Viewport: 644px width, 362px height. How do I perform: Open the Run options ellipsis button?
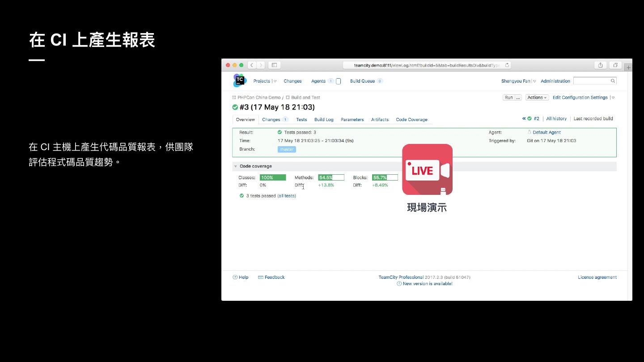pyautogui.click(x=518, y=97)
